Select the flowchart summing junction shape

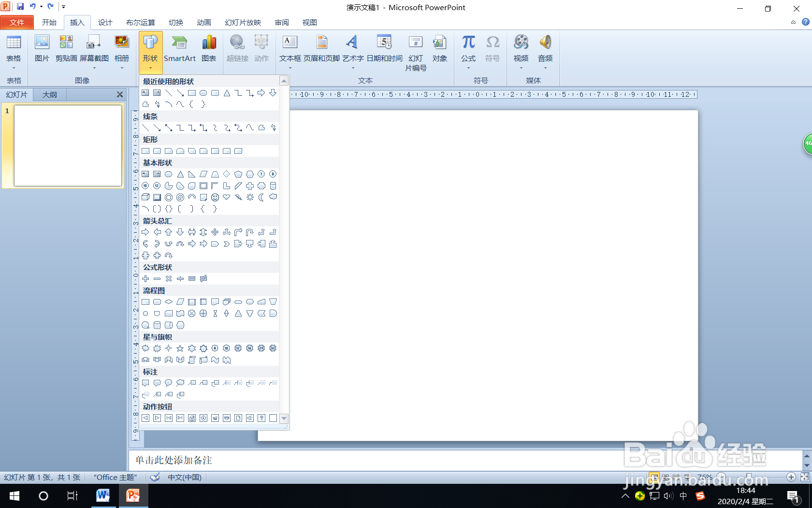[x=192, y=314]
